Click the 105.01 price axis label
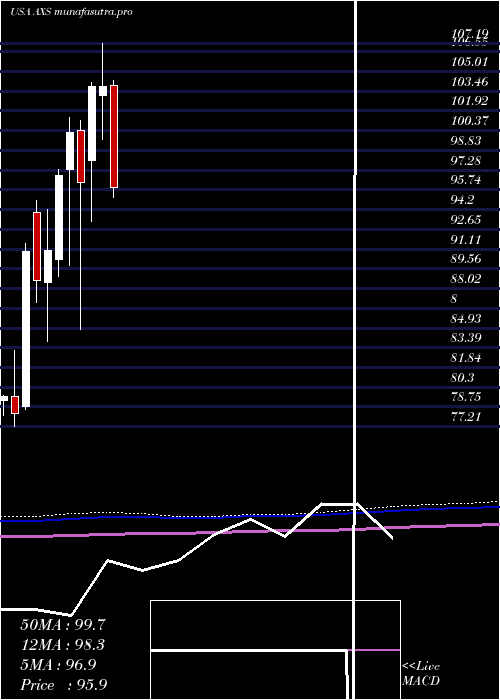The image size is (500, 700). pyautogui.click(x=469, y=62)
